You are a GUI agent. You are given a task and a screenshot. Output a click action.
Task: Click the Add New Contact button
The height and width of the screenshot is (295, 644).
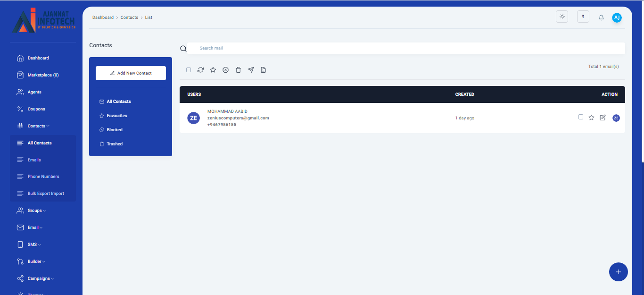coord(131,73)
